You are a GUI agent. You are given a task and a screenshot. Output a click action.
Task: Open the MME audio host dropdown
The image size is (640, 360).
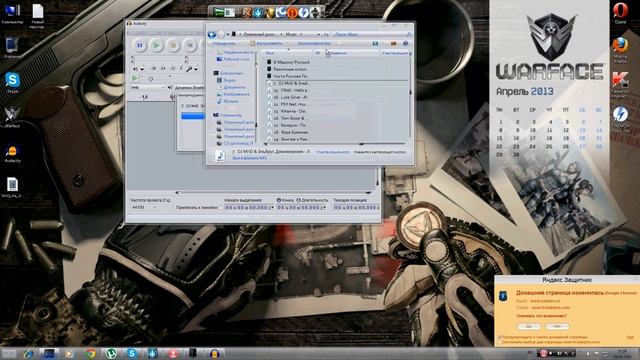coord(148,87)
